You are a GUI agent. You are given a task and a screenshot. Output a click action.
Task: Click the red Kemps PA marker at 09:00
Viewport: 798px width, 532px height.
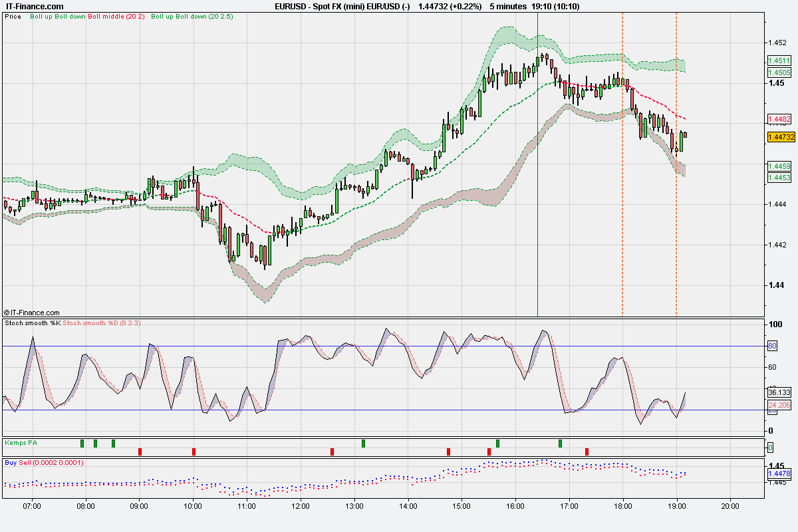click(x=140, y=452)
